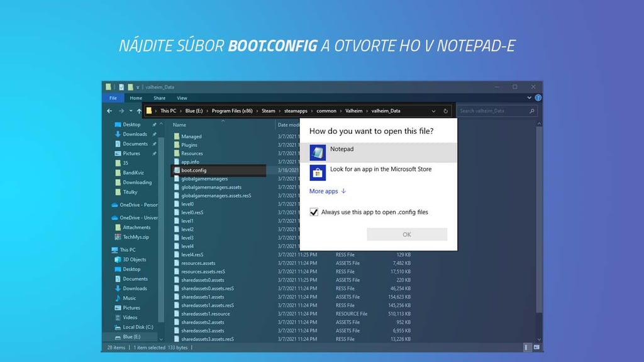Confirm the dialog with the OK button

tap(407, 234)
